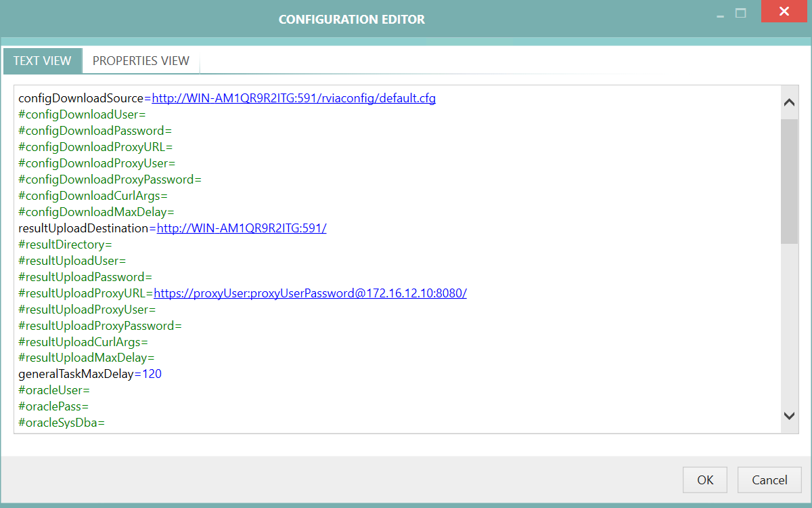Maximize the Configuration Editor window
Image resolution: width=812 pixels, height=508 pixels.
740,12
